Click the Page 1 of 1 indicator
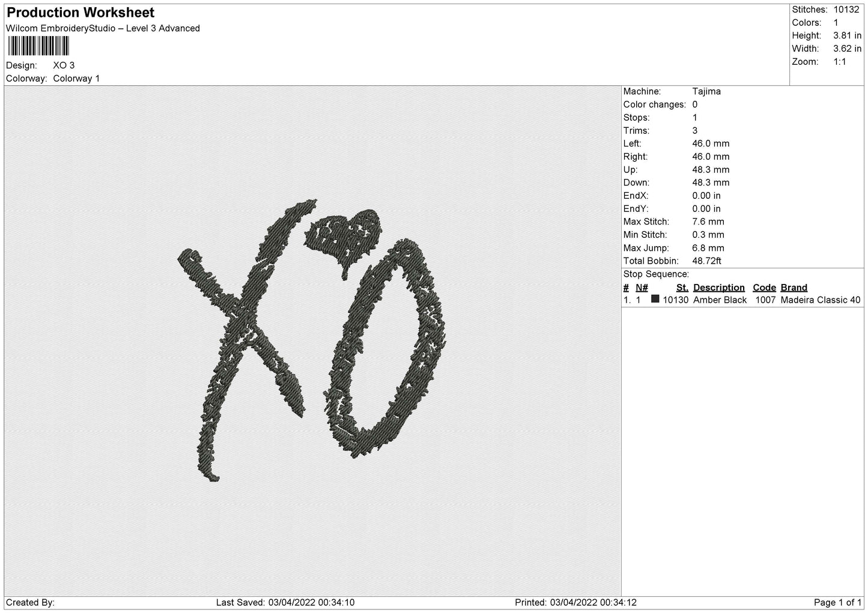The height and width of the screenshot is (613, 868). pos(837,603)
